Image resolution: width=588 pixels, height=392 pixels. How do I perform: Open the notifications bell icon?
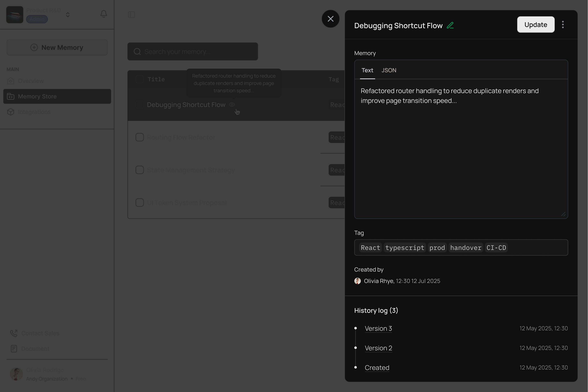pos(103,14)
